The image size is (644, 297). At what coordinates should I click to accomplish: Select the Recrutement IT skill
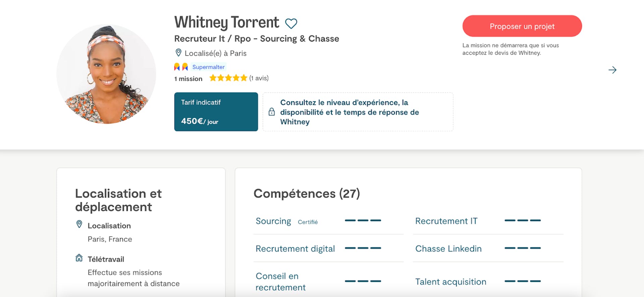446,221
